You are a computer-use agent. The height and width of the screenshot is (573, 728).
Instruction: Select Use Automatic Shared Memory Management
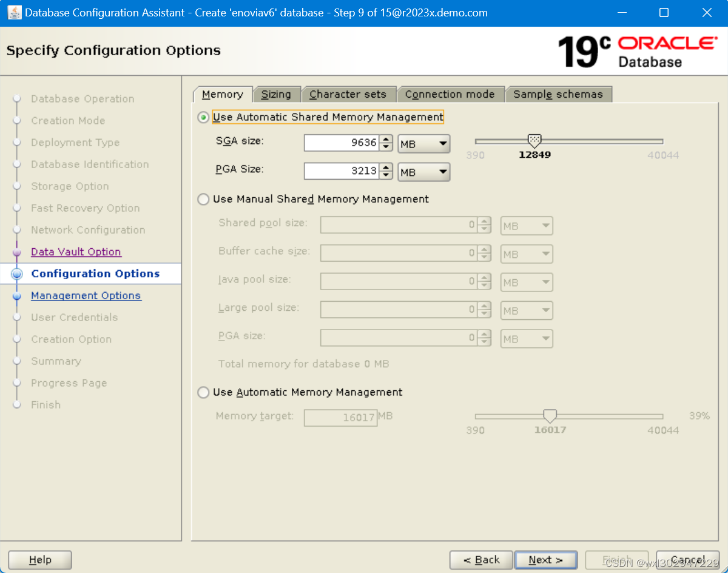[x=203, y=117]
